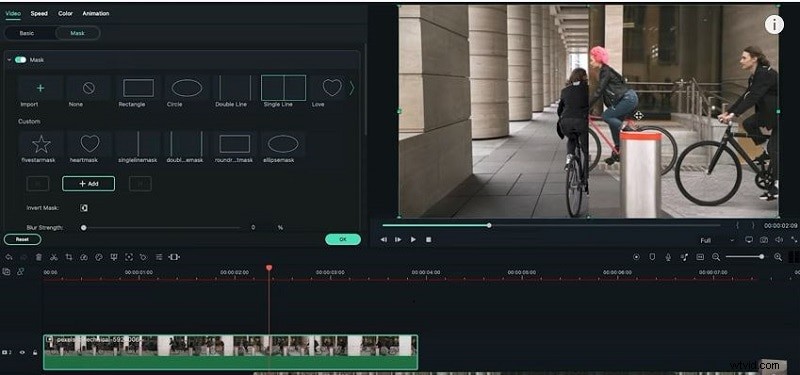The height and width of the screenshot is (375, 800).
Task: Toggle the auto ripple link icon
Action: point(20,272)
